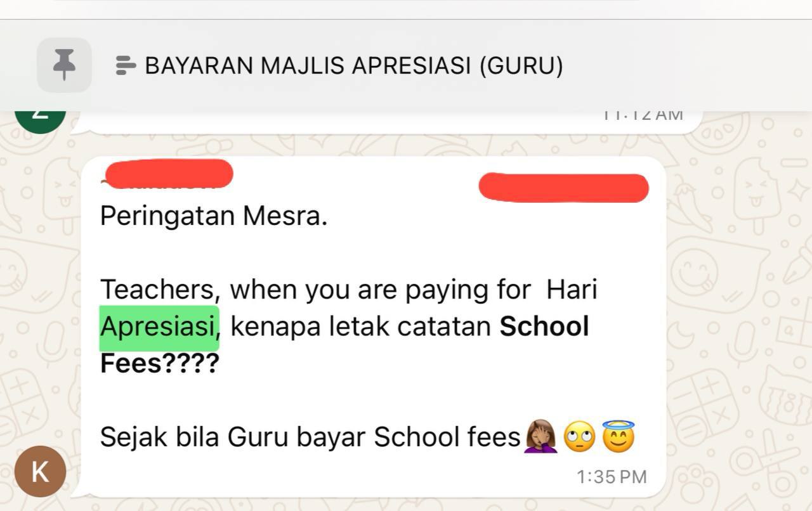Click the bold School Fees???? text
Screen dimensions: 812x511
(x=344, y=345)
